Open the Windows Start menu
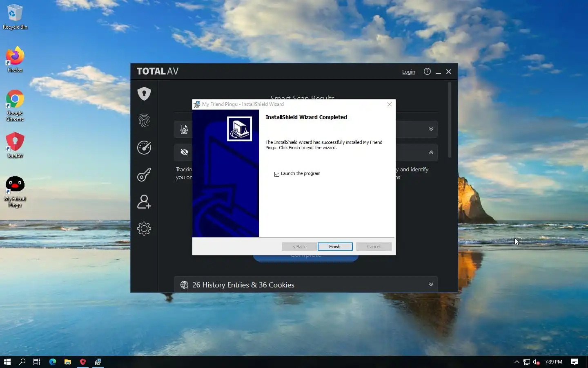The width and height of the screenshot is (588, 368). (7, 362)
